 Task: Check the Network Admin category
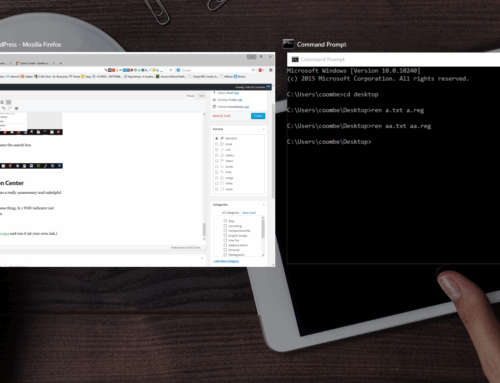225,245
